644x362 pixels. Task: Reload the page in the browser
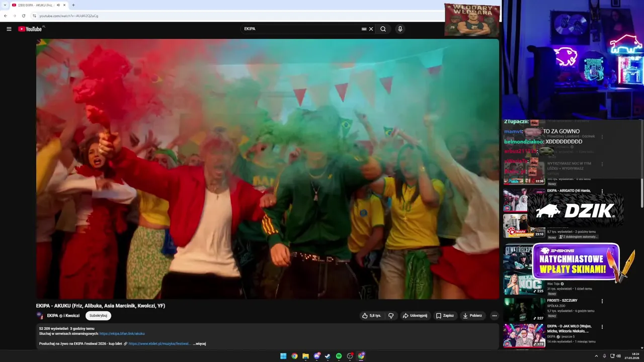tap(23, 16)
